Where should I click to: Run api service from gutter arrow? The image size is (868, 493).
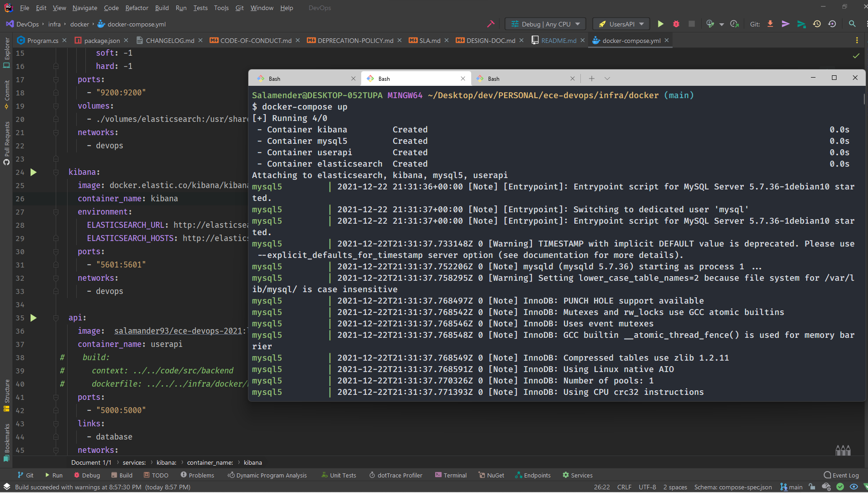pyautogui.click(x=33, y=318)
